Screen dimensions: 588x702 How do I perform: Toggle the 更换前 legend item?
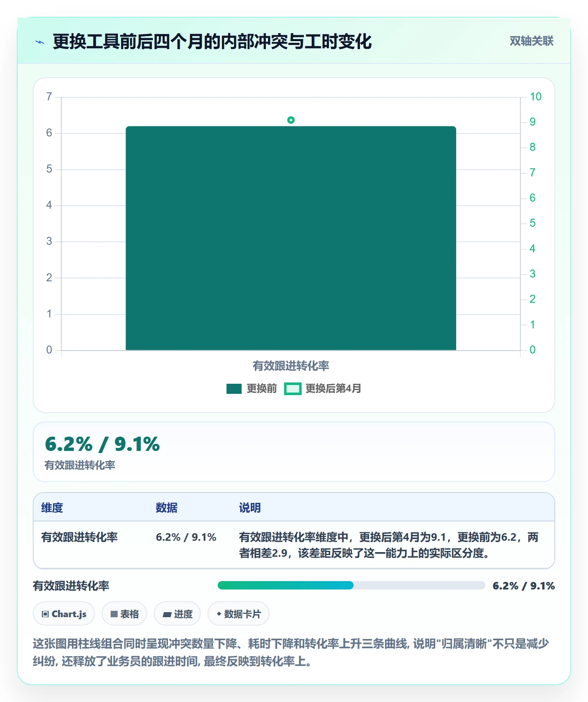[252, 389]
